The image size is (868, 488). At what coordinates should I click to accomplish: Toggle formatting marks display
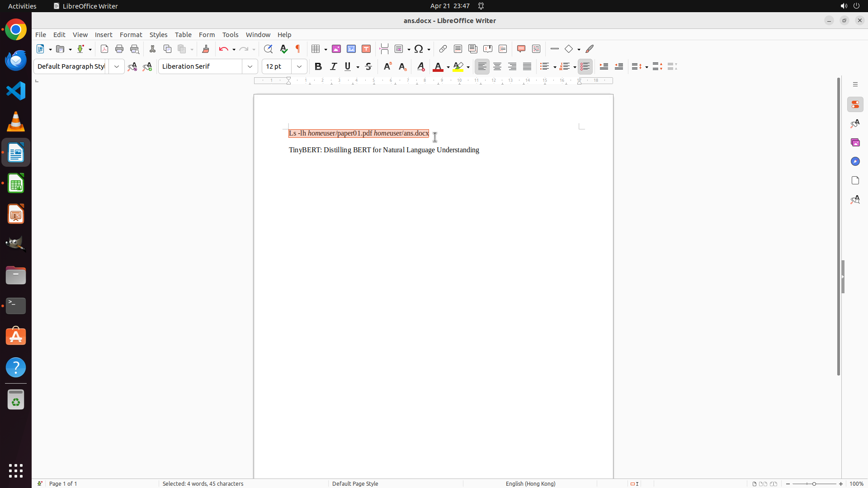[x=298, y=49]
